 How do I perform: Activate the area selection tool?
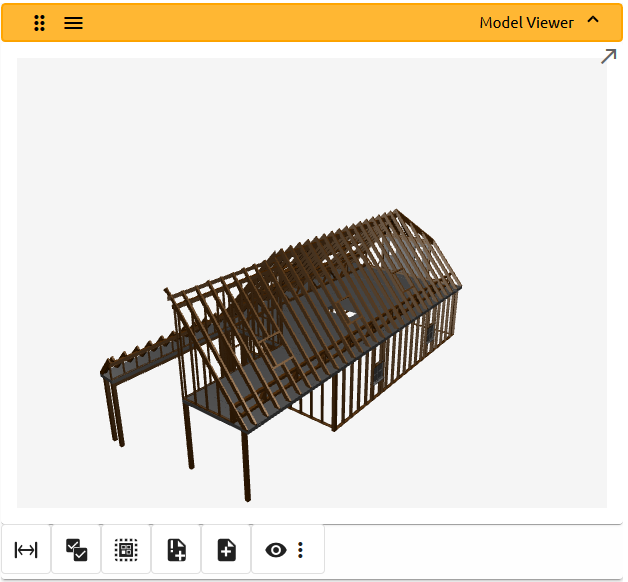(126, 550)
